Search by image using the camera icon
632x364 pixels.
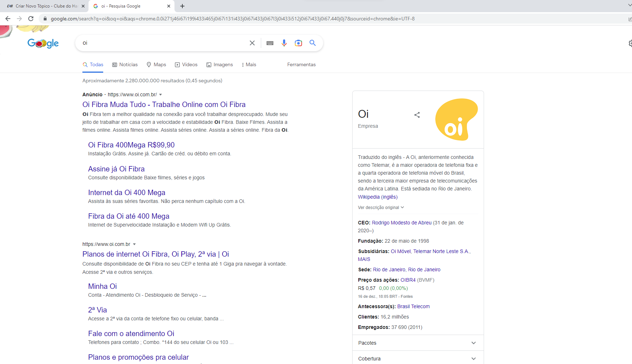pyautogui.click(x=298, y=43)
